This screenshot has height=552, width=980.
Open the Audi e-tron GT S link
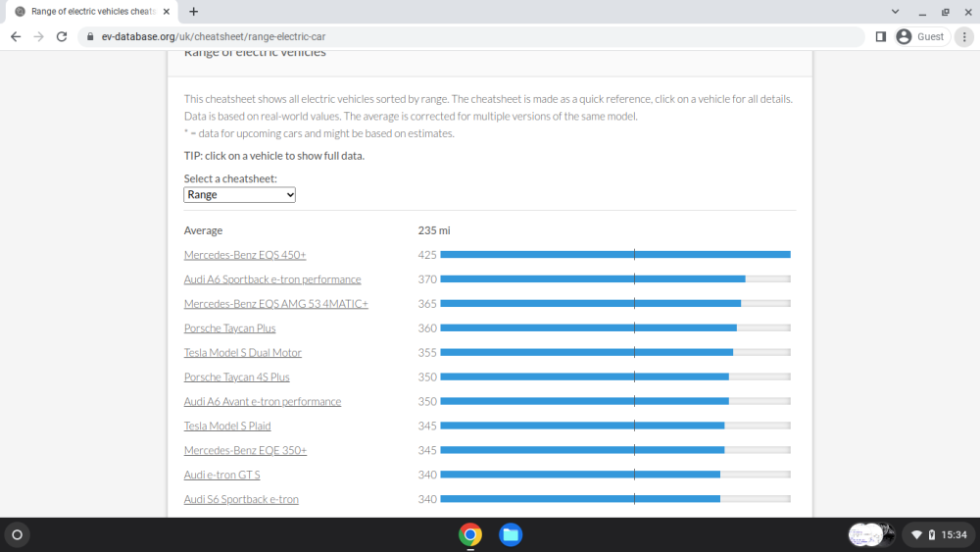221,475
